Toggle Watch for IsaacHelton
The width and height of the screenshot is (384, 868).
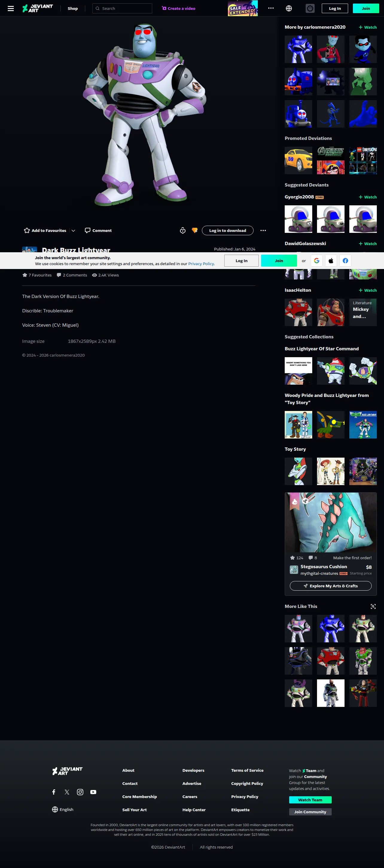click(368, 291)
